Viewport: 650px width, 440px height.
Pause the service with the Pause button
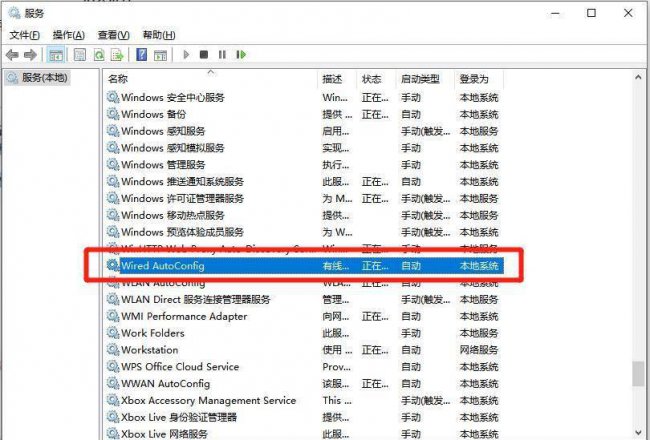(x=222, y=54)
